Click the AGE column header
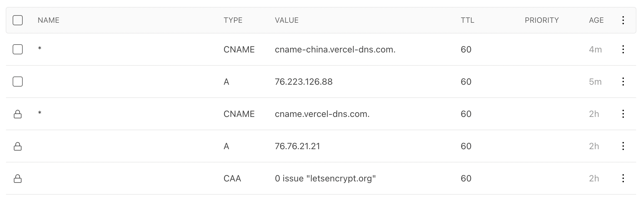The image size is (644, 201). (x=597, y=20)
